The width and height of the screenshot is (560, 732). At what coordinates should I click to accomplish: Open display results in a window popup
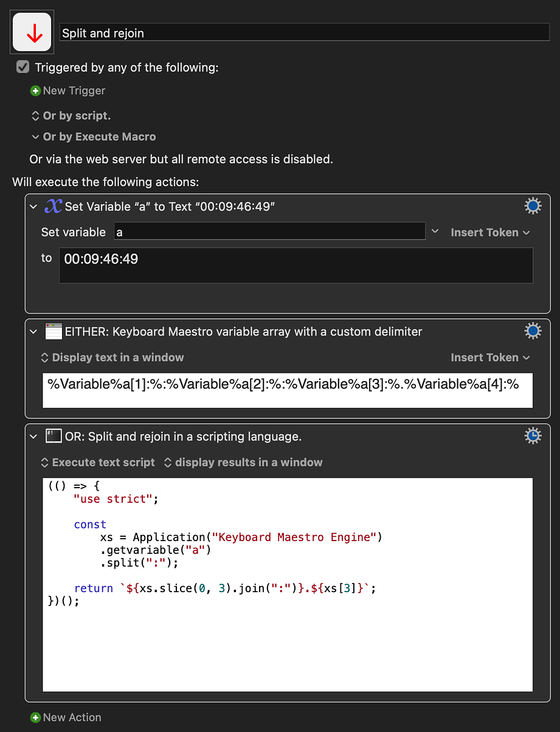[x=243, y=462]
